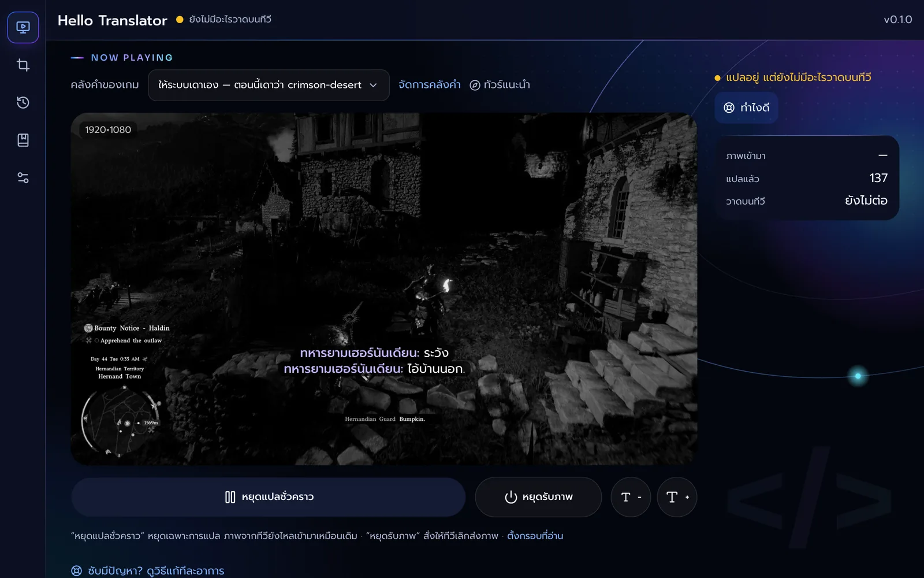Click the NOW PLAYING heading

[132, 58]
